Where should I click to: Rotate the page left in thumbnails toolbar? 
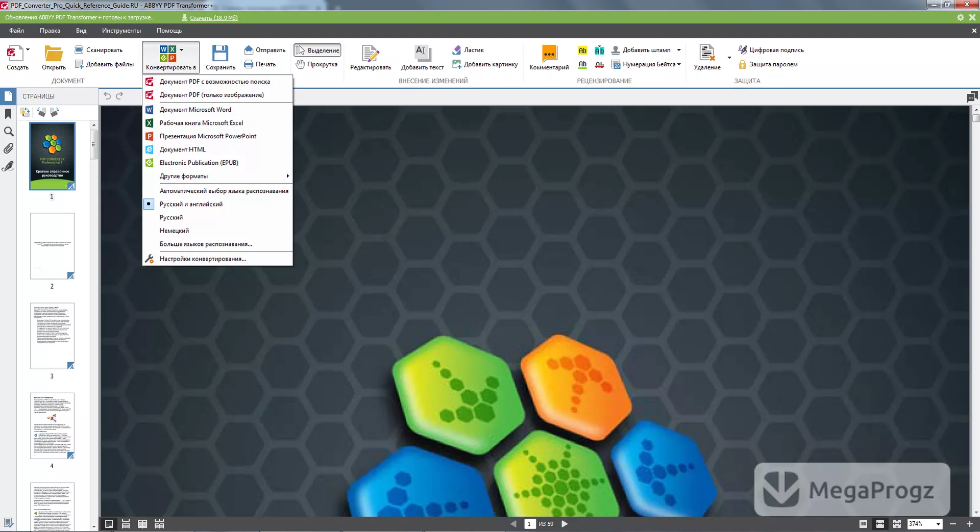[41, 112]
